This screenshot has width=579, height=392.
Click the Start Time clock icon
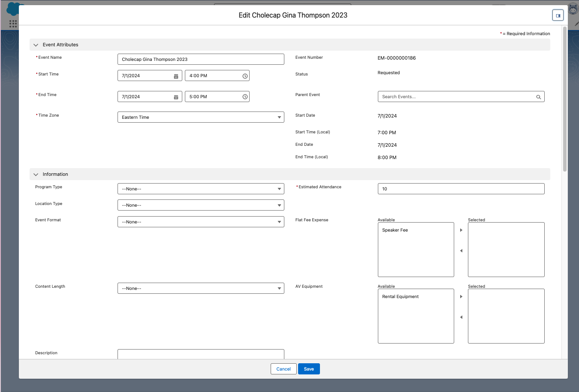pyautogui.click(x=245, y=76)
